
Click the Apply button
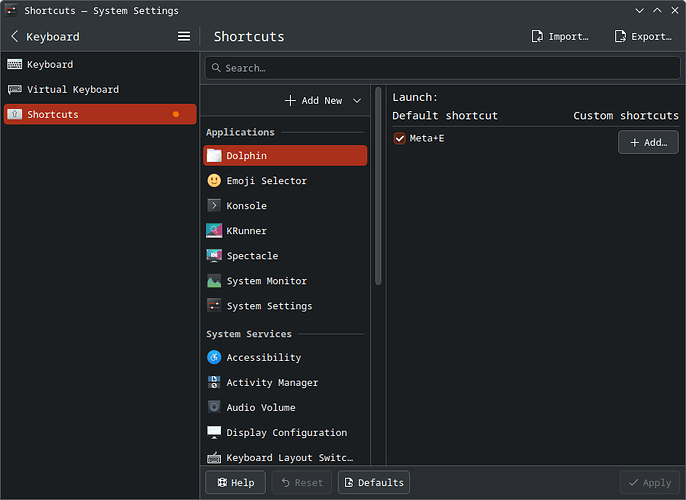649,482
